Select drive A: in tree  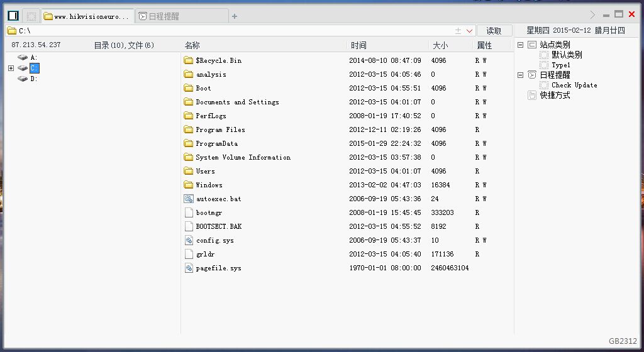click(x=34, y=57)
